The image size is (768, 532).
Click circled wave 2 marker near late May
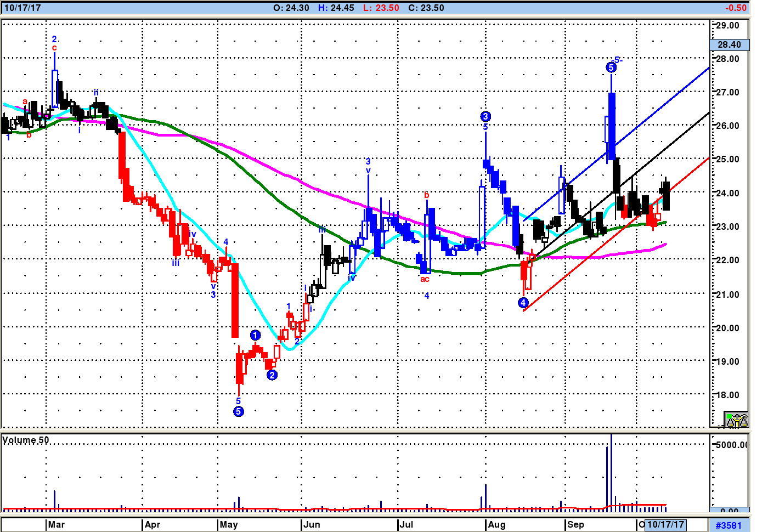click(x=272, y=375)
